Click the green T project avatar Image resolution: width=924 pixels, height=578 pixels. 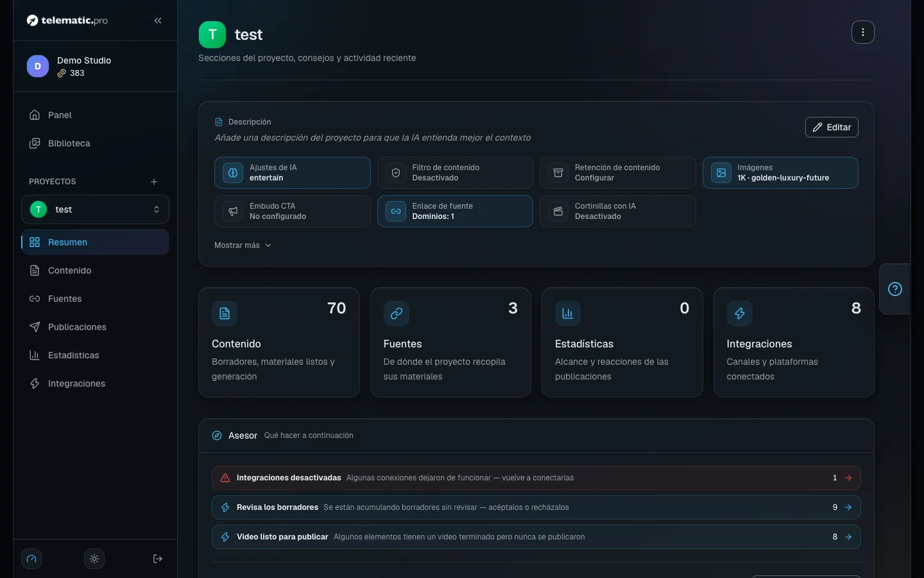212,35
